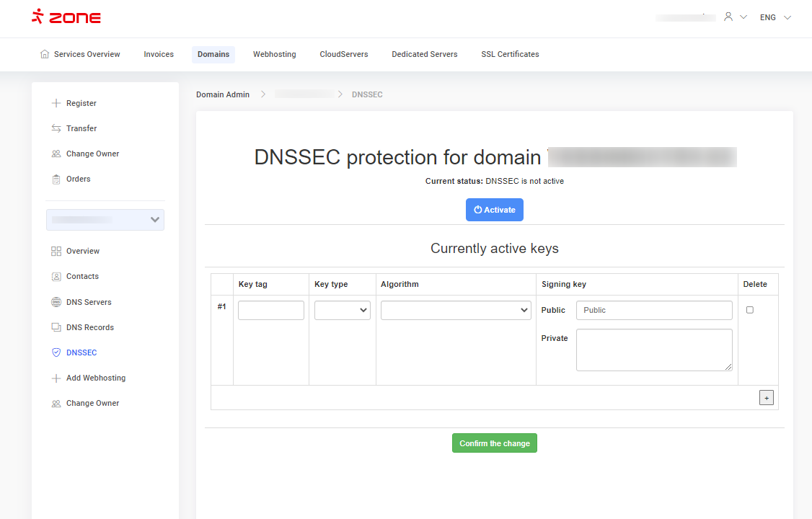Click the plus icon next to Register

[x=56, y=103]
